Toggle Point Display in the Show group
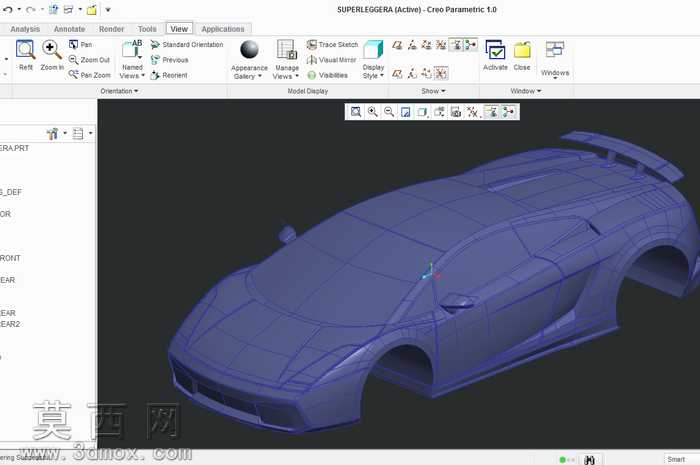Image resolution: width=700 pixels, height=465 pixels. (426, 45)
